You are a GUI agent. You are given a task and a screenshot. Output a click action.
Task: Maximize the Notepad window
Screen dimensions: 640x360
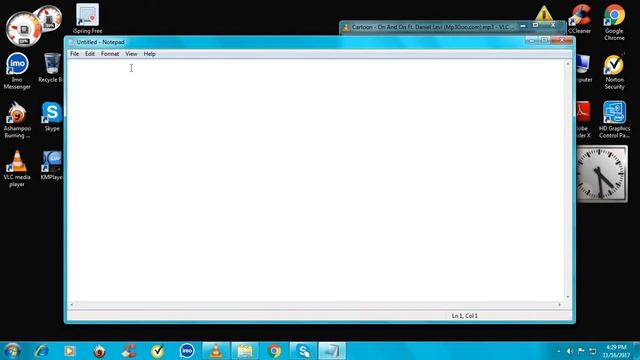click(544, 40)
